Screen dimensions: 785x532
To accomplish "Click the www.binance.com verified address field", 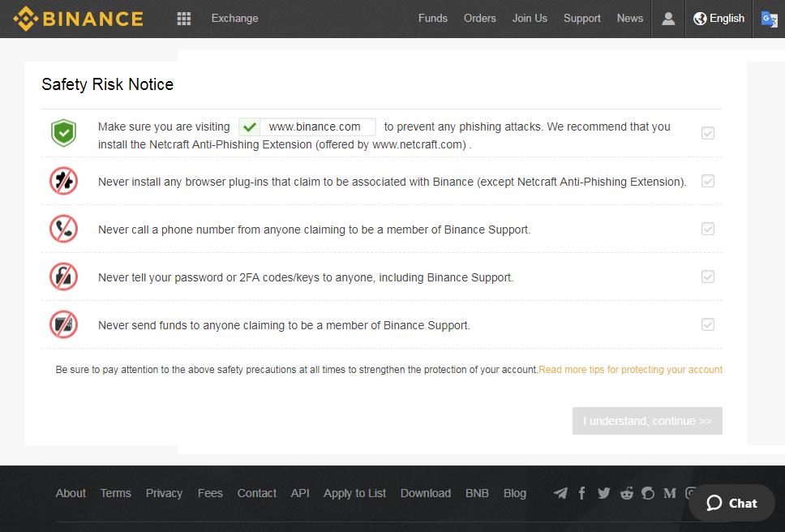I will [x=307, y=127].
